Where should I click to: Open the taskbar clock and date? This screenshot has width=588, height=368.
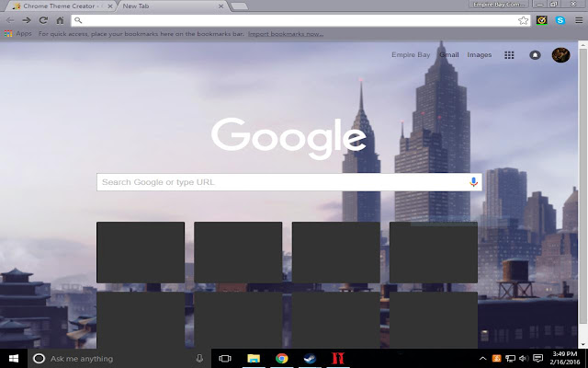click(x=564, y=358)
